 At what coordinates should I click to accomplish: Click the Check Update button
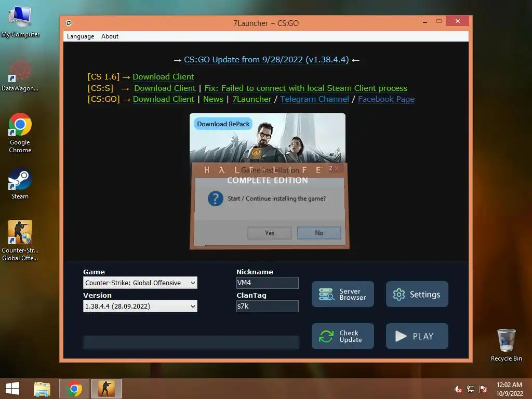tap(343, 336)
